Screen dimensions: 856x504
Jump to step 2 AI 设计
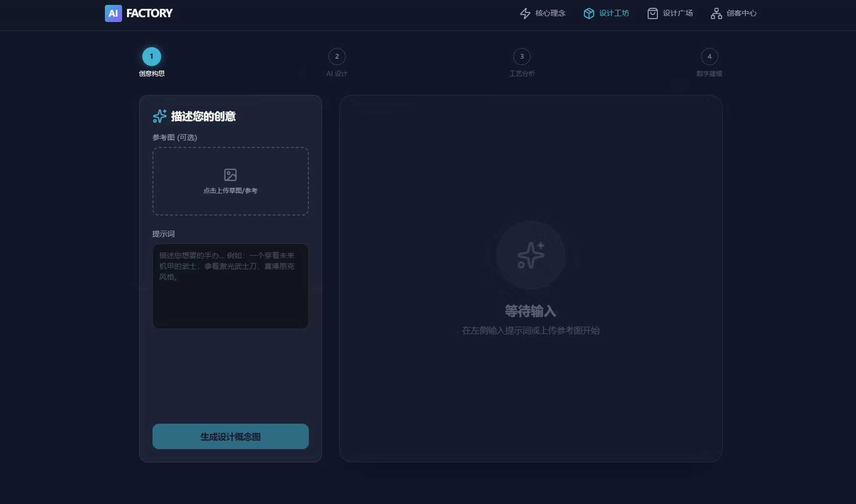337,56
